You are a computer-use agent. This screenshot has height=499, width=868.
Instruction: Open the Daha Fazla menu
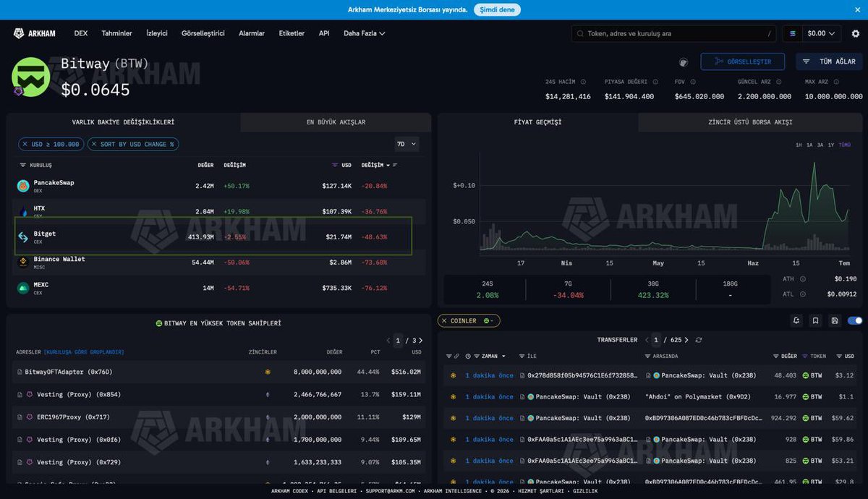364,33
